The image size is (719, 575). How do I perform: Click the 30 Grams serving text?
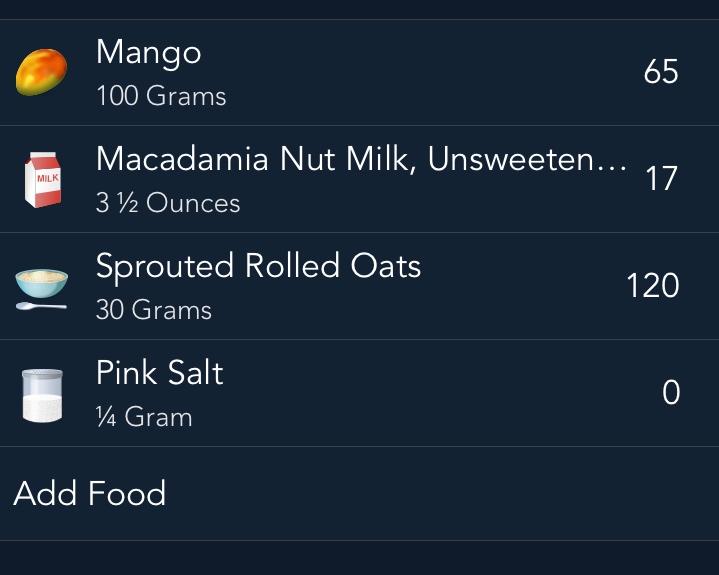click(x=154, y=311)
